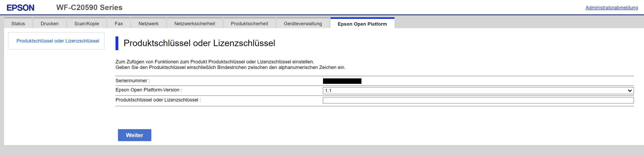Image resolution: width=644 pixels, height=156 pixels.
Task: Switch to the Drucken tab
Action: [x=50, y=24]
